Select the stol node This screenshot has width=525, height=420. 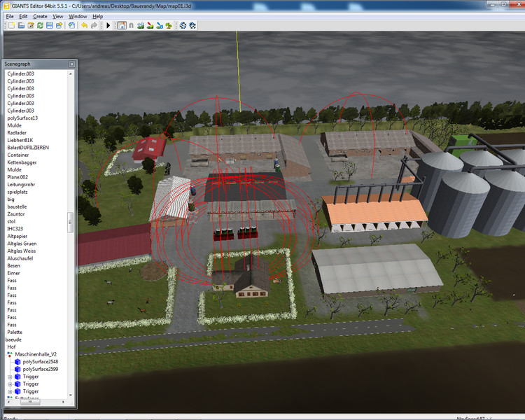tap(11, 221)
